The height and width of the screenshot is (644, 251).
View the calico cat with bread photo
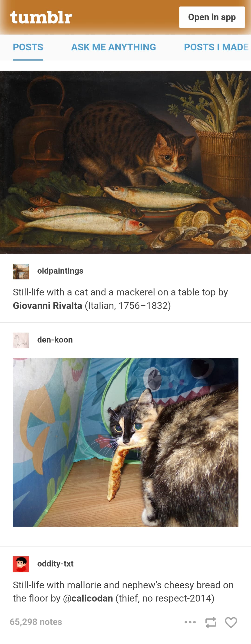[x=126, y=443]
